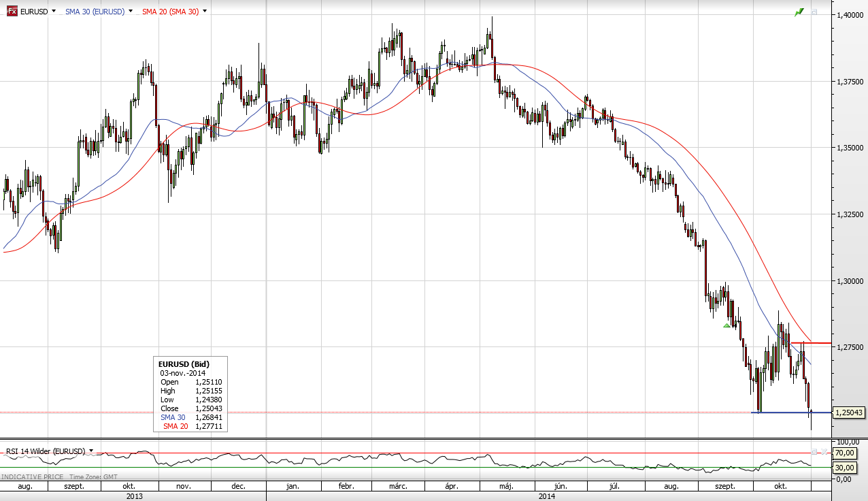Open the SMA 20 (SMA 30) dropdown arrow

(x=205, y=12)
